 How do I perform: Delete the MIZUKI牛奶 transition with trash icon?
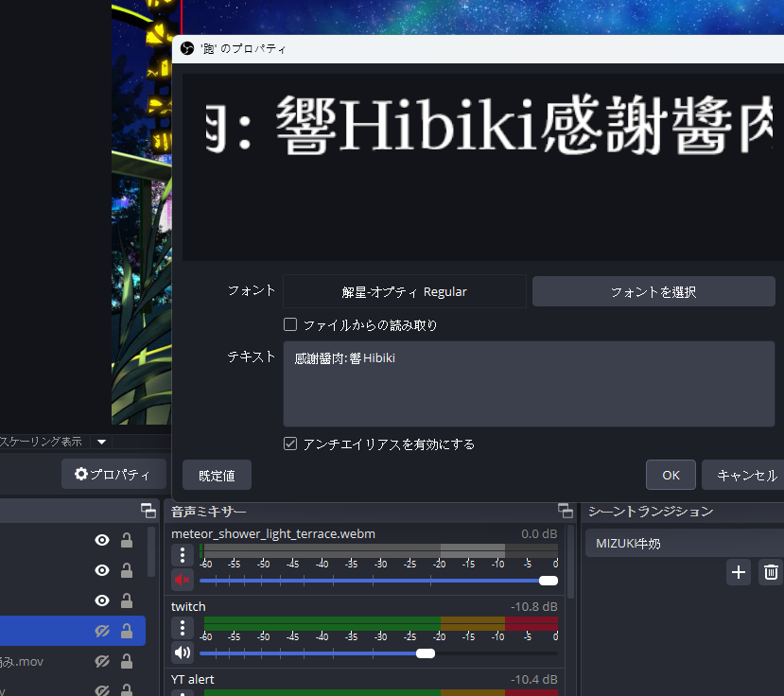point(771,572)
